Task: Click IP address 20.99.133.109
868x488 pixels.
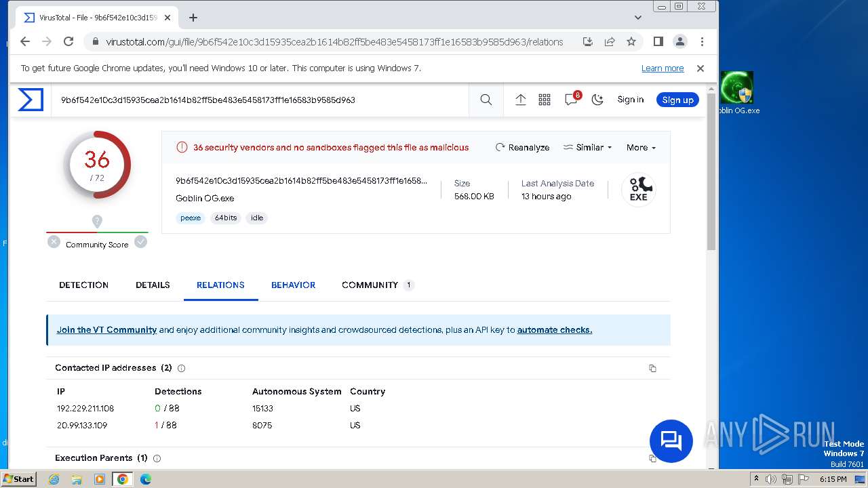Action: pyautogui.click(x=82, y=425)
